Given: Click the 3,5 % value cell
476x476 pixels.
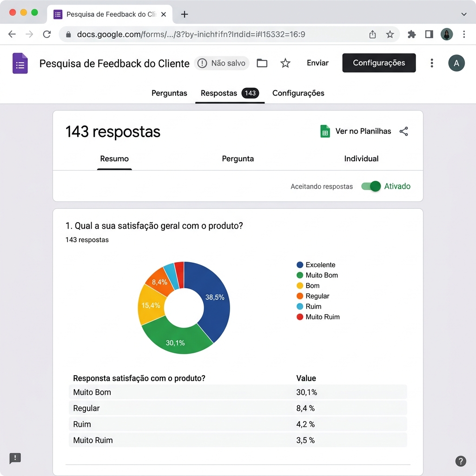Looking at the screenshot, I should tap(305, 440).
